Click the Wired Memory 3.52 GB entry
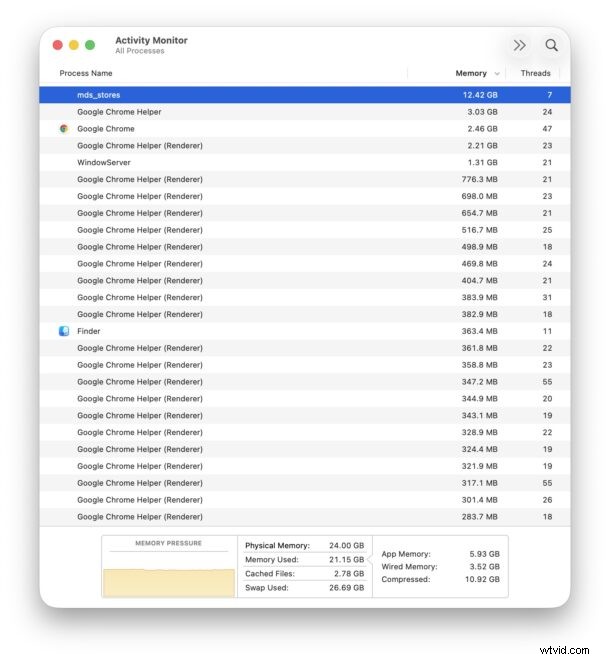 click(x=440, y=567)
